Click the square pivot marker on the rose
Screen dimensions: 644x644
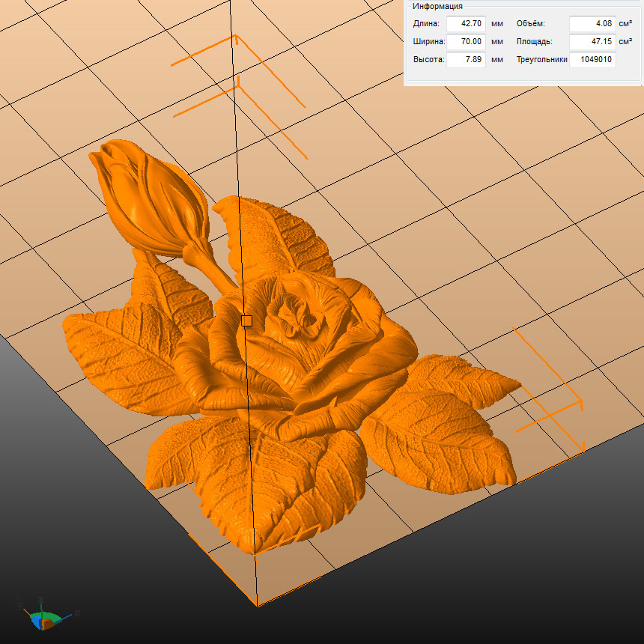point(247,321)
